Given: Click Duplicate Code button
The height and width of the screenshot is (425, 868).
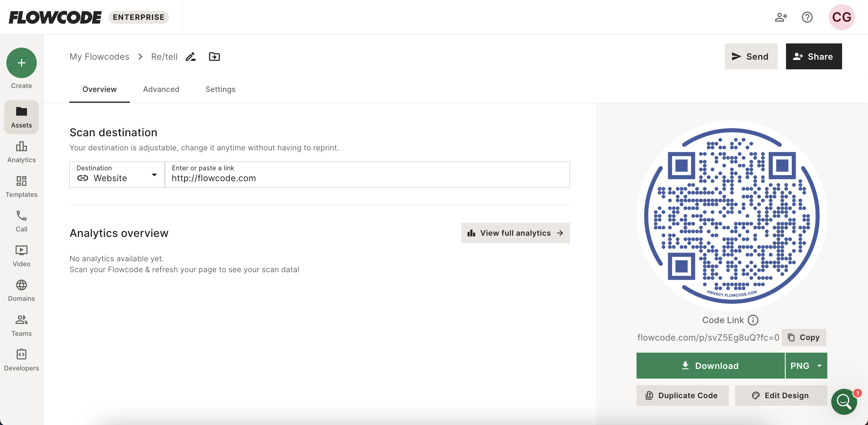Looking at the screenshot, I should coord(682,395).
